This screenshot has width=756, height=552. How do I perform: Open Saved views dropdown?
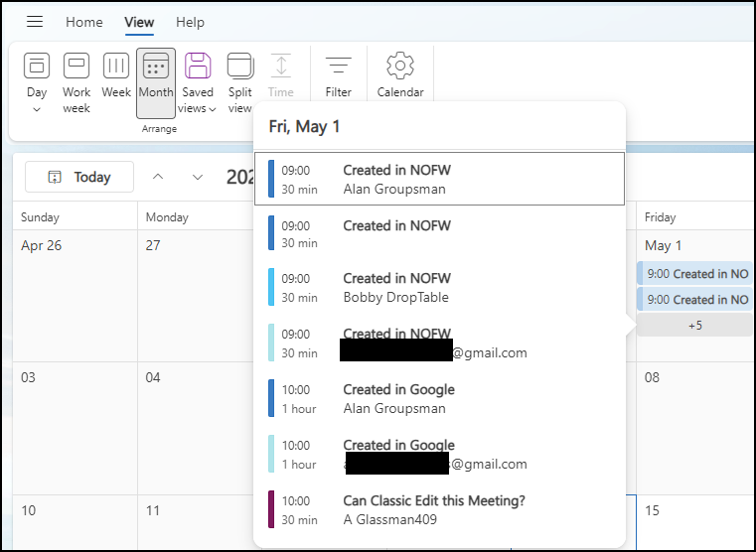198,82
